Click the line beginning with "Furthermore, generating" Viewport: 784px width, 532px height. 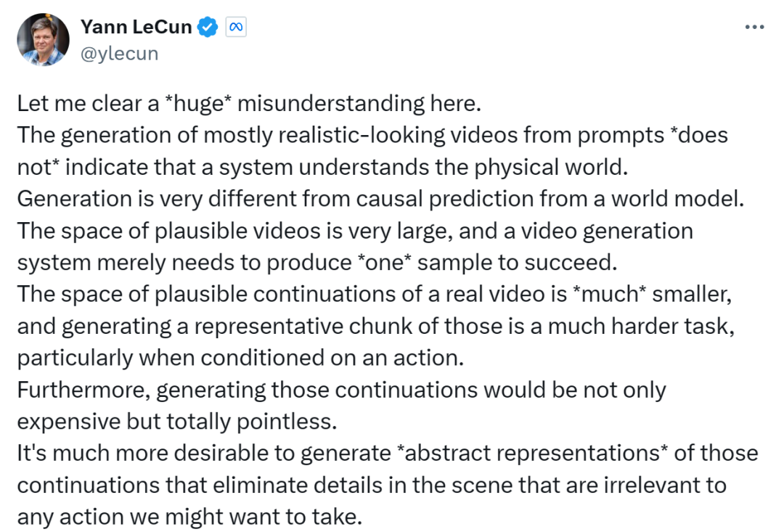click(341, 390)
